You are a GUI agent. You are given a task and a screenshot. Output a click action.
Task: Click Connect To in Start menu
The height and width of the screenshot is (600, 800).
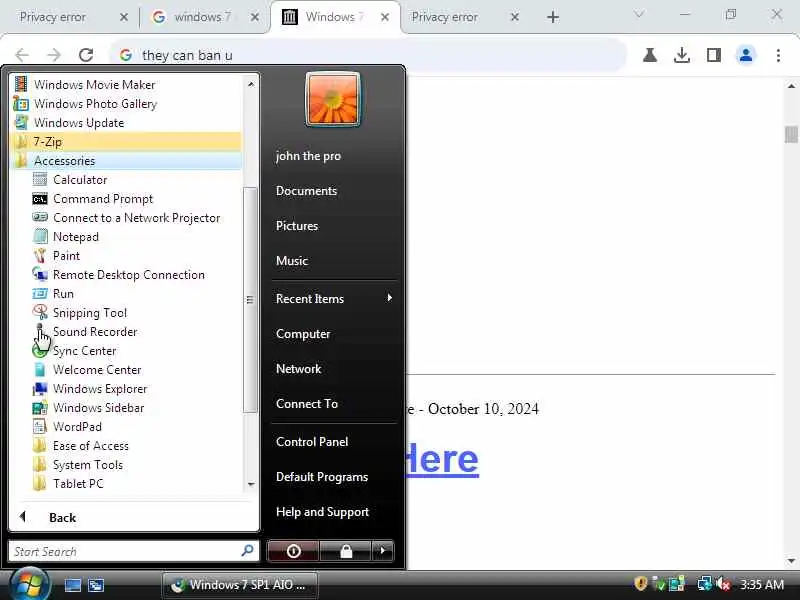tap(307, 404)
